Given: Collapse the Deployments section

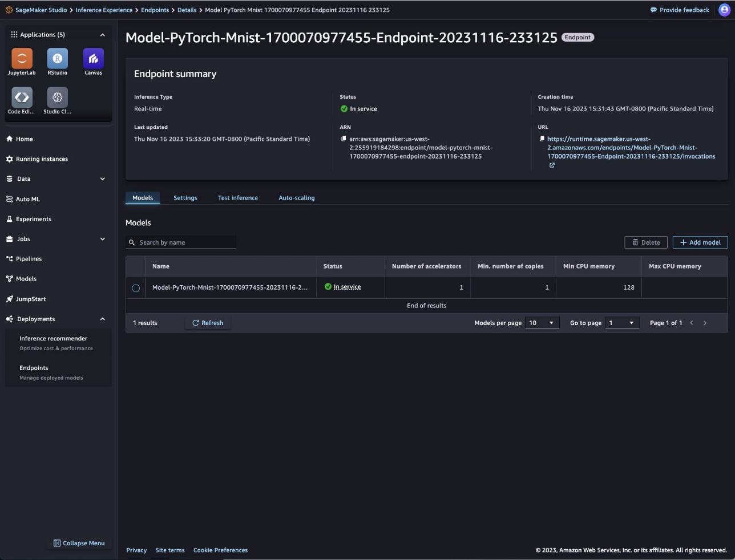Looking at the screenshot, I should tap(103, 319).
